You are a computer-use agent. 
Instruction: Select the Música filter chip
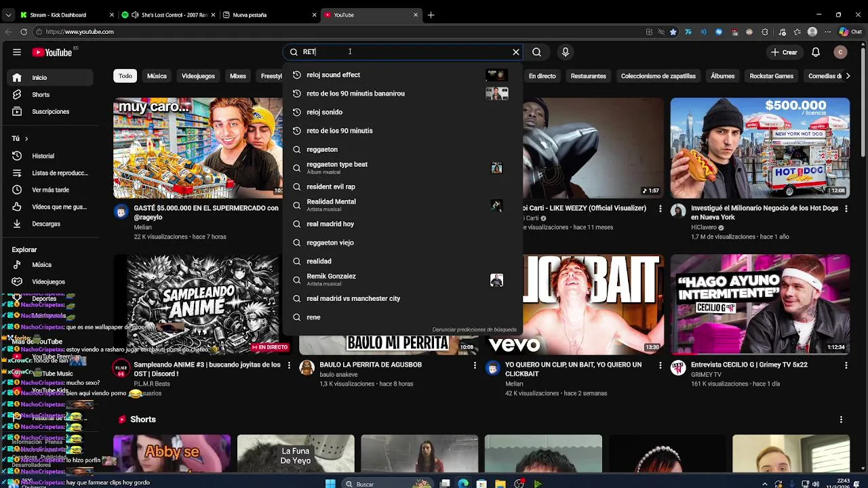click(x=157, y=76)
